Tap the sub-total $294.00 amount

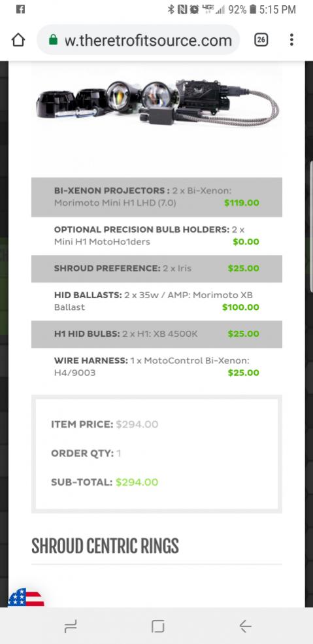[x=137, y=482]
